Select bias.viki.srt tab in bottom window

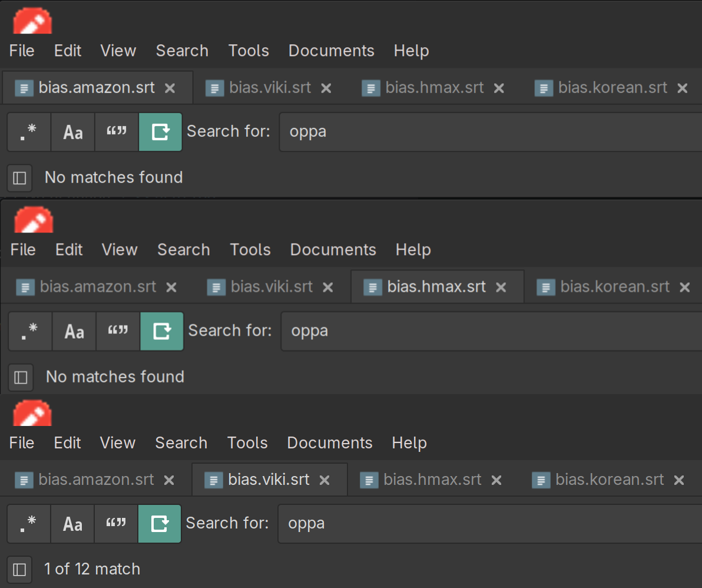(x=269, y=480)
